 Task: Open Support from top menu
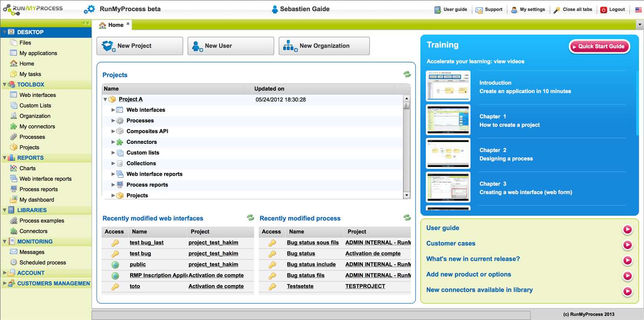point(489,9)
